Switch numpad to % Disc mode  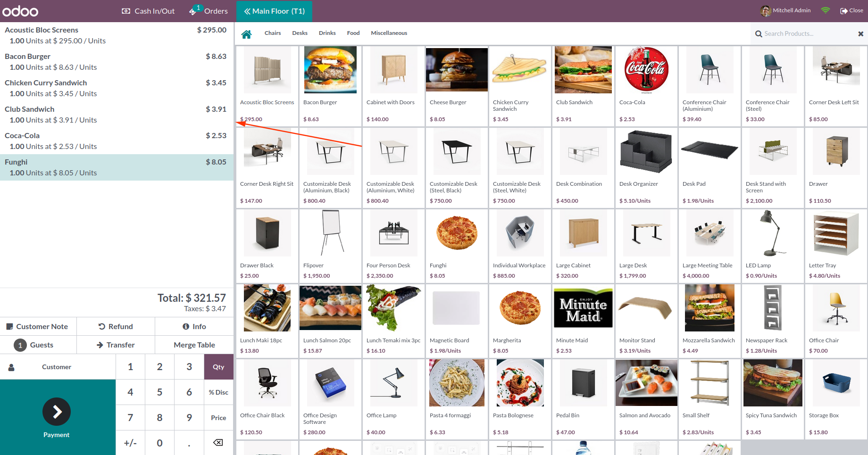(218, 392)
